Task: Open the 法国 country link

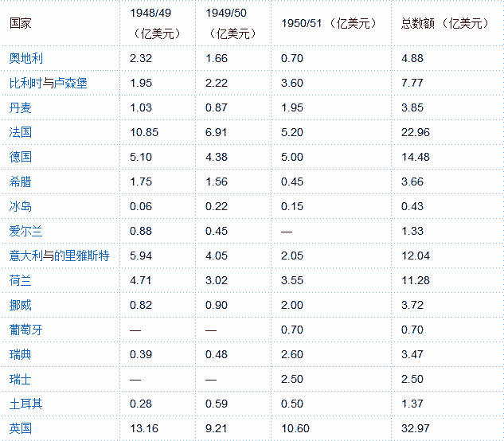Action: [x=21, y=132]
